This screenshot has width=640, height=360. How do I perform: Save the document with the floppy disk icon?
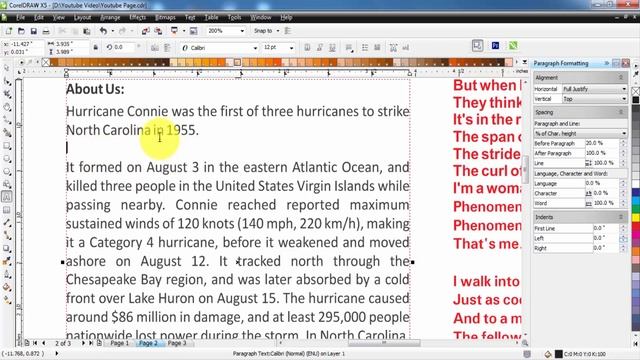(33, 31)
